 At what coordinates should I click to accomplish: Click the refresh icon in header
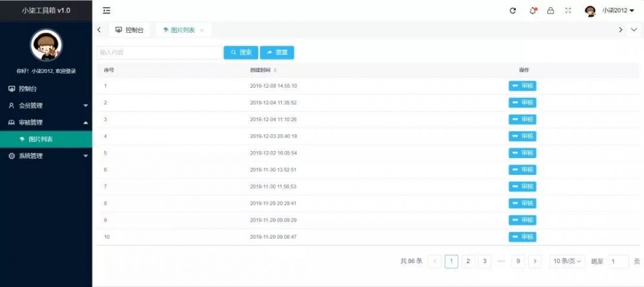click(x=513, y=11)
